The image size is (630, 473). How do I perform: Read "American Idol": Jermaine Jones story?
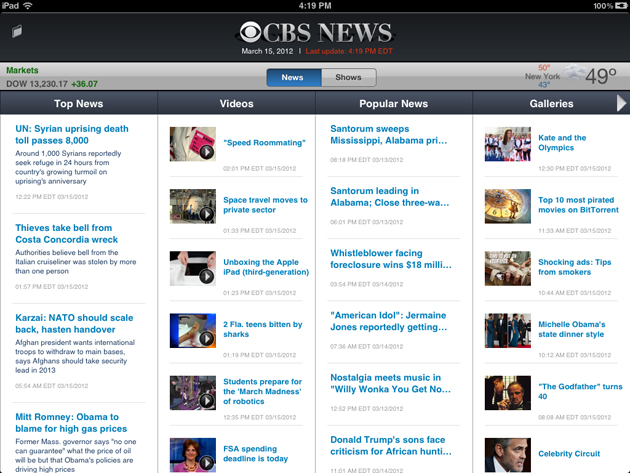(x=389, y=321)
